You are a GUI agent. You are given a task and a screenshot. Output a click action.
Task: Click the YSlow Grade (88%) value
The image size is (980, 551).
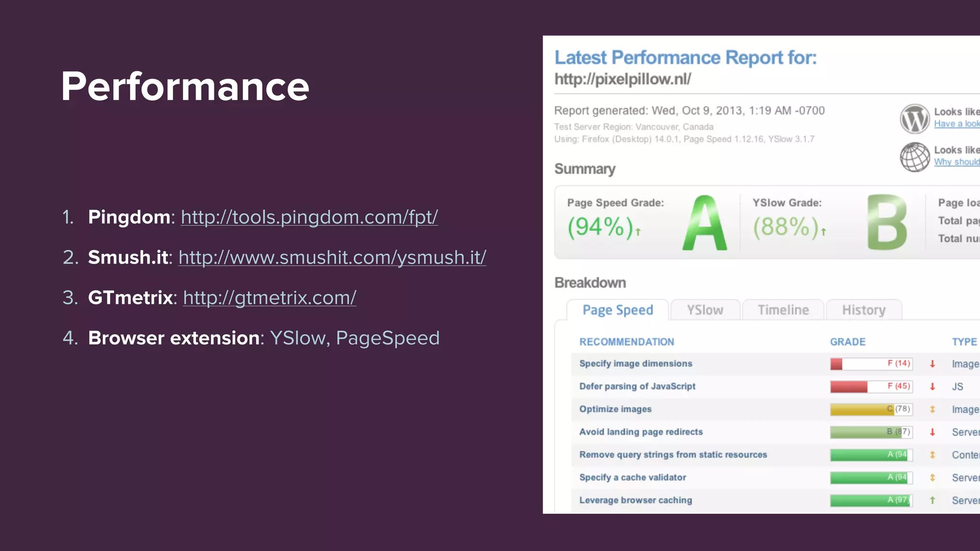coord(786,227)
